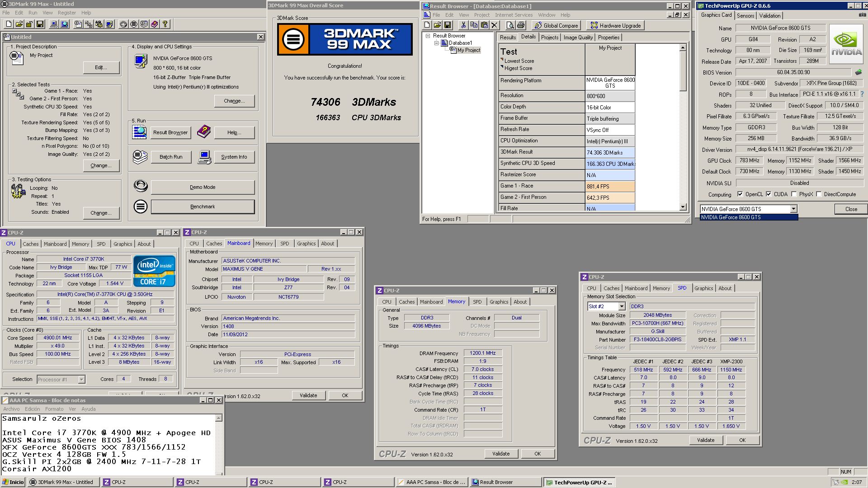Click yellow question mark About icon
The image size is (868, 488).
coord(165,24)
